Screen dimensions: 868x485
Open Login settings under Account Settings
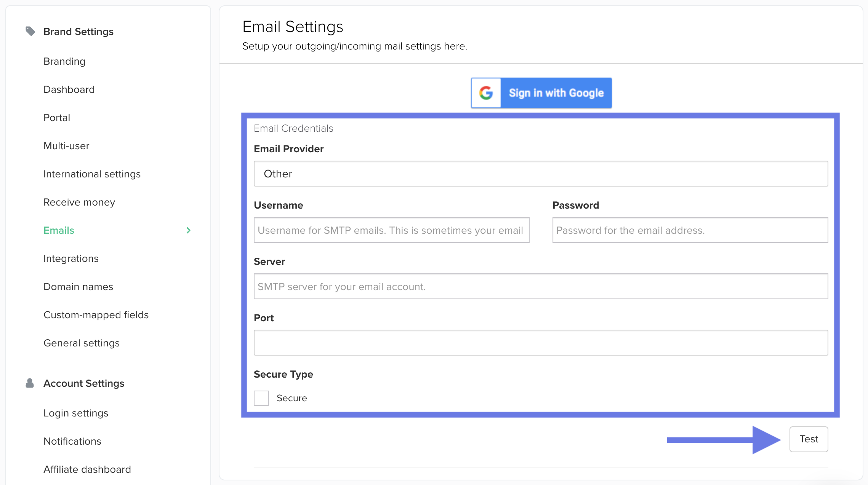76,413
